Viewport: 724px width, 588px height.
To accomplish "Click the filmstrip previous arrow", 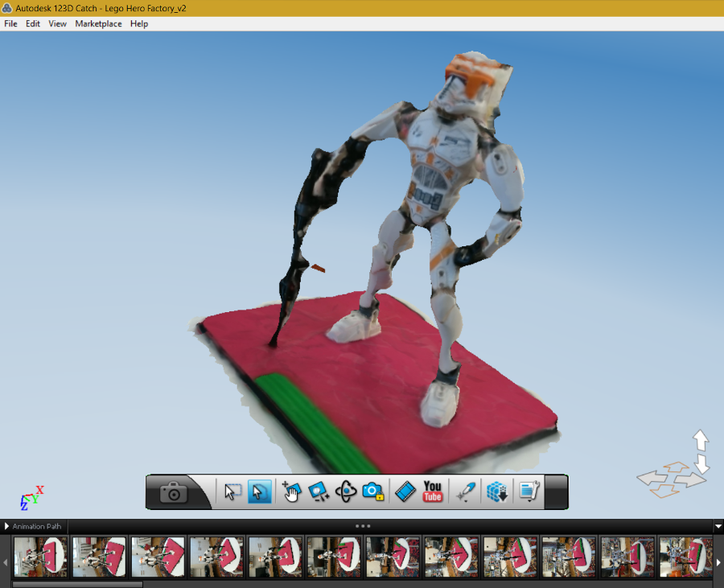I will click(x=6, y=562).
